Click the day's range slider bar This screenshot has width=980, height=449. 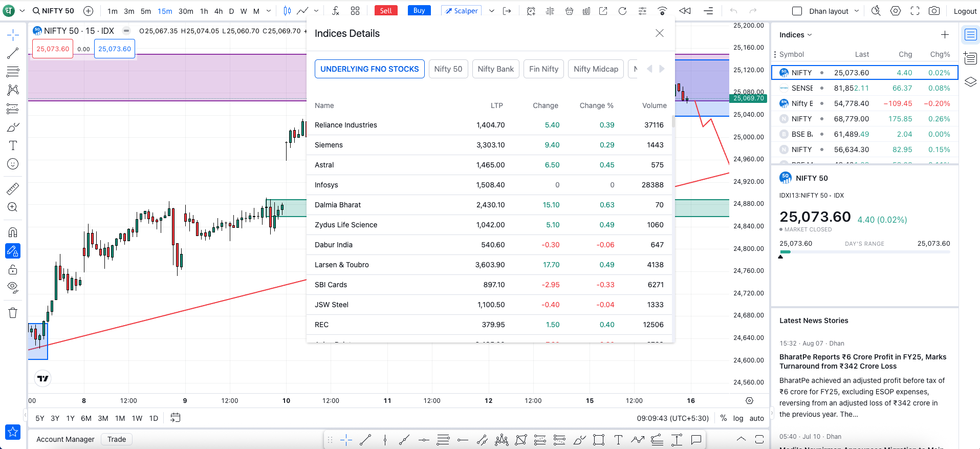click(x=864, y=252)
